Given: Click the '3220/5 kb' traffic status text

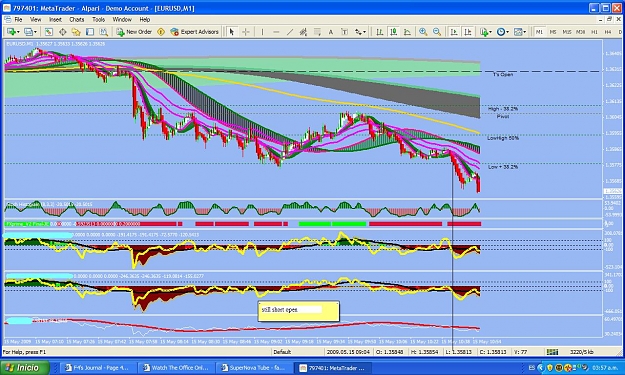Looking at the screenshot, I should point(582,352).
